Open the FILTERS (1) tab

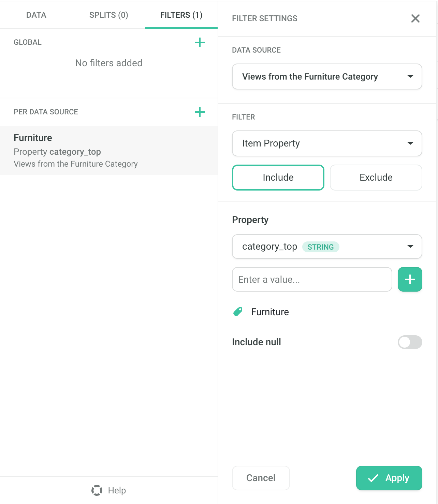(181, 15)
